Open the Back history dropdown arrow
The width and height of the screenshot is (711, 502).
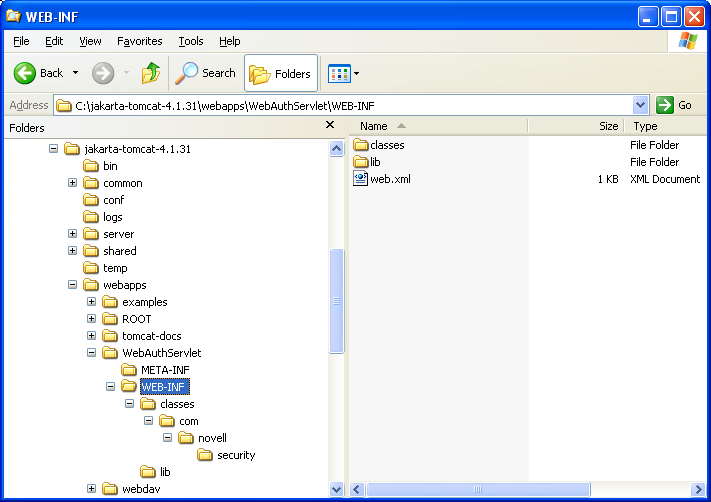pos(75,73)
